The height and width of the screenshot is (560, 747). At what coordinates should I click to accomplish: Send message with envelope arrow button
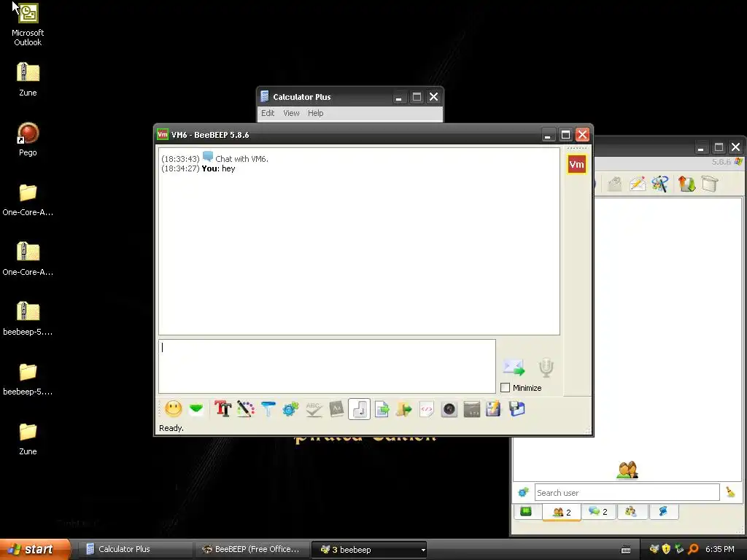point(514,367)
